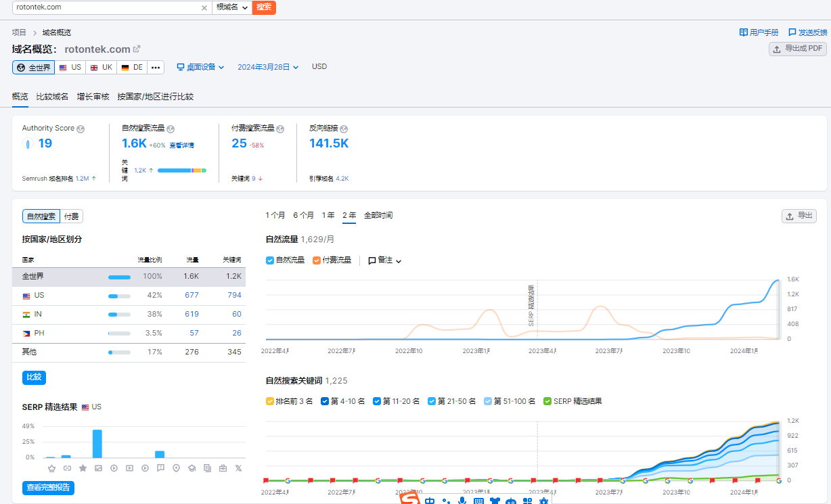Viewport: 831px width, 504px height.
Task: Click the 反向链接 info icon
Action: click(344, 129)
